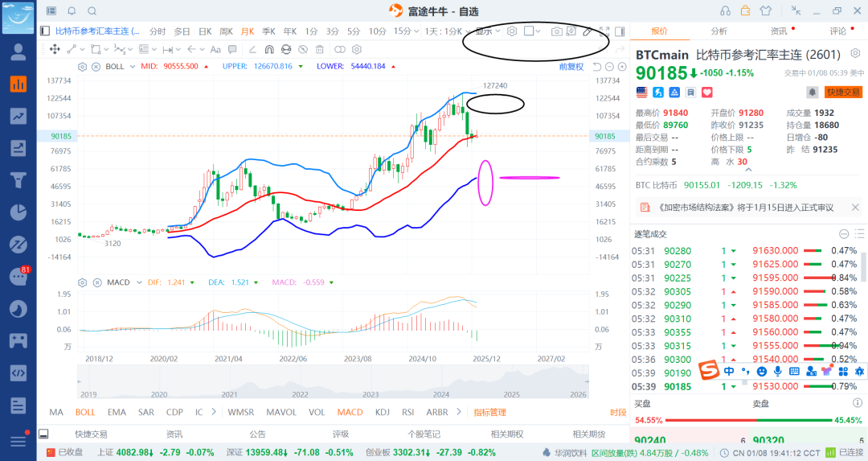Open the search icon in the title bar

92,10
